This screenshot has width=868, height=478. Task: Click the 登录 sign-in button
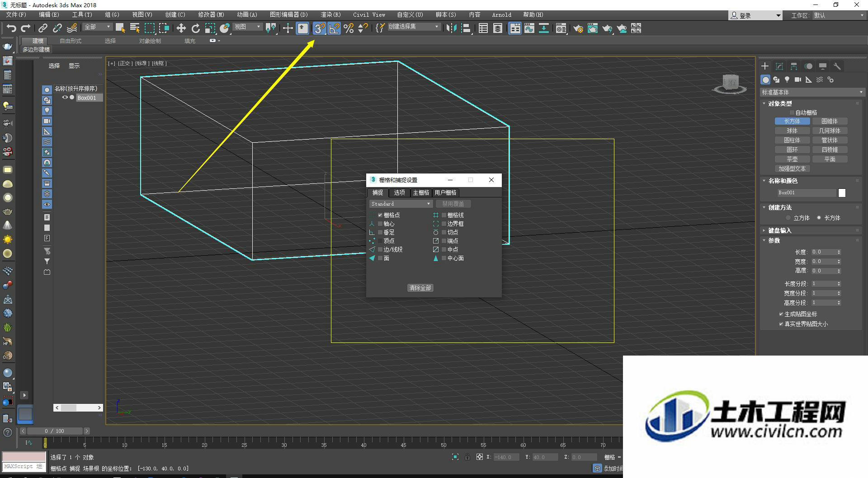pos(755,15)
